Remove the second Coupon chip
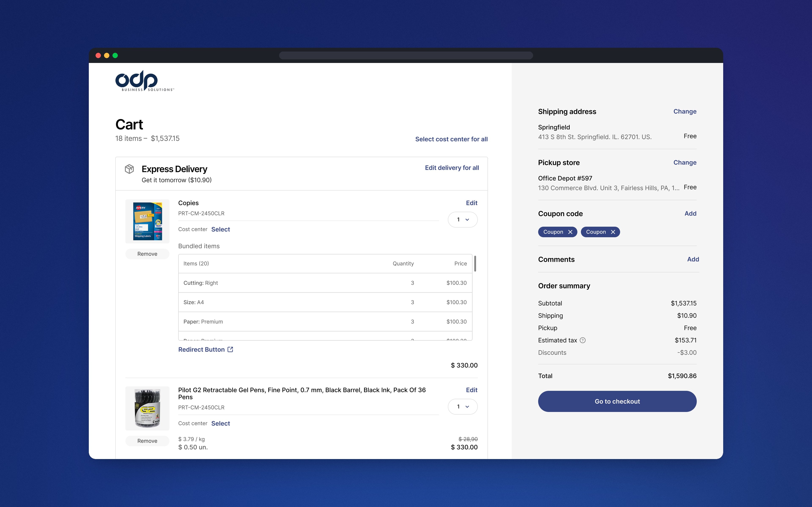 point(613,232)
